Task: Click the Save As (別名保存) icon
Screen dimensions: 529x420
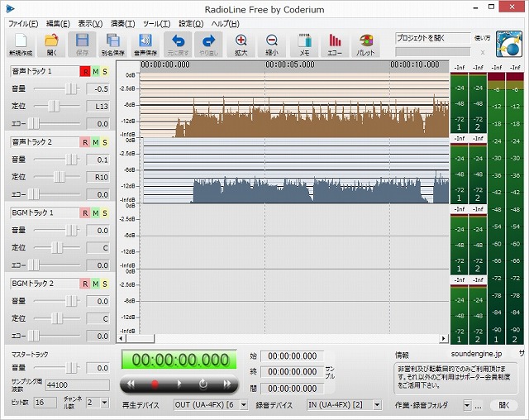Action: pyautogui.click(x=113, y=45)
